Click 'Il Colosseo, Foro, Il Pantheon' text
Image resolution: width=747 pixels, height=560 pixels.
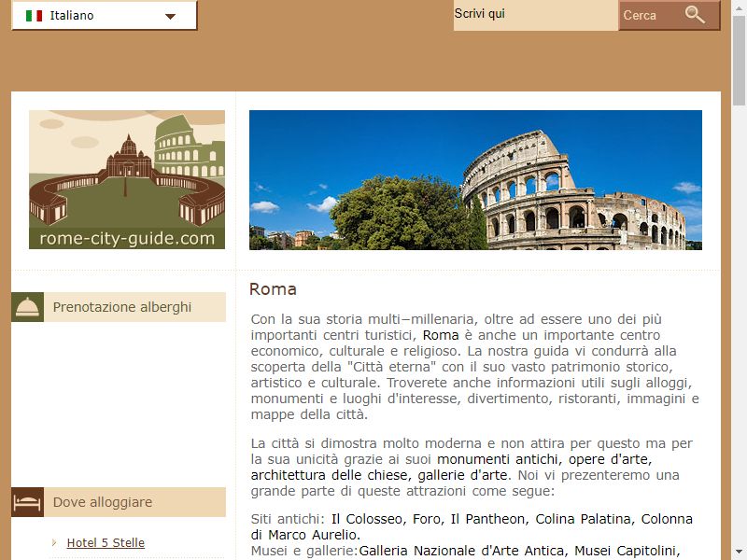(x=429, y=519)
